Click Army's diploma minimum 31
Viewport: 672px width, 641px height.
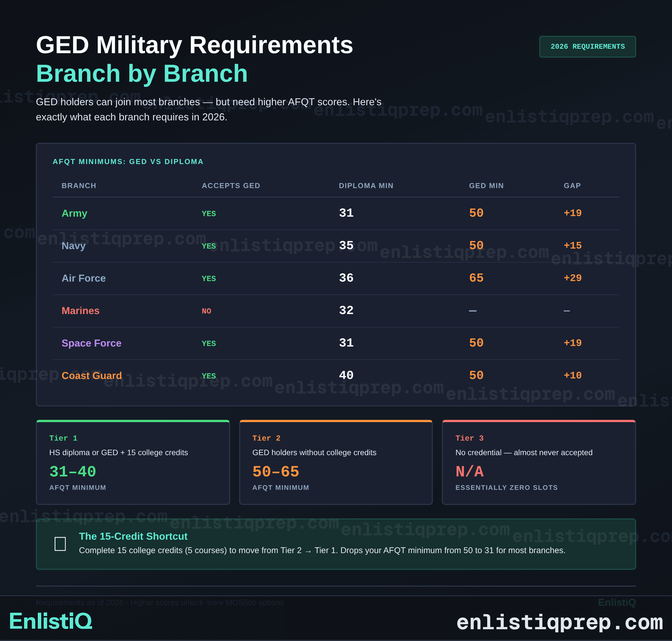click(x=346, y=213)
